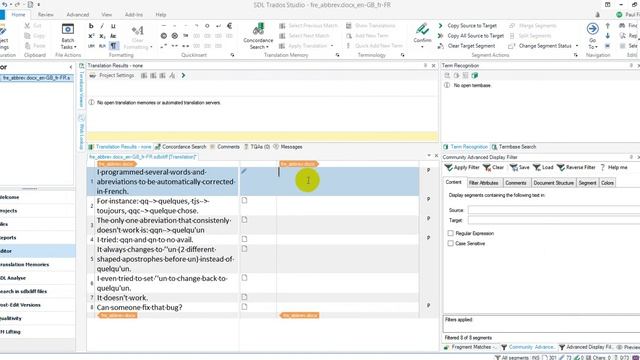Open the Confirm dropdown arrow
640x360 pixels.
point(422,46)
